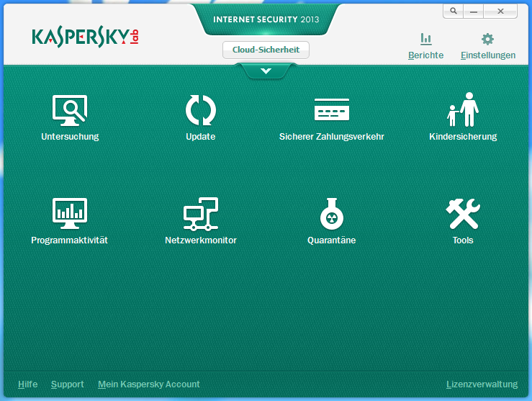Open the Lizenzverwaltung link
This screenshot has width=532, height=401.
click(x=482, y=384)
